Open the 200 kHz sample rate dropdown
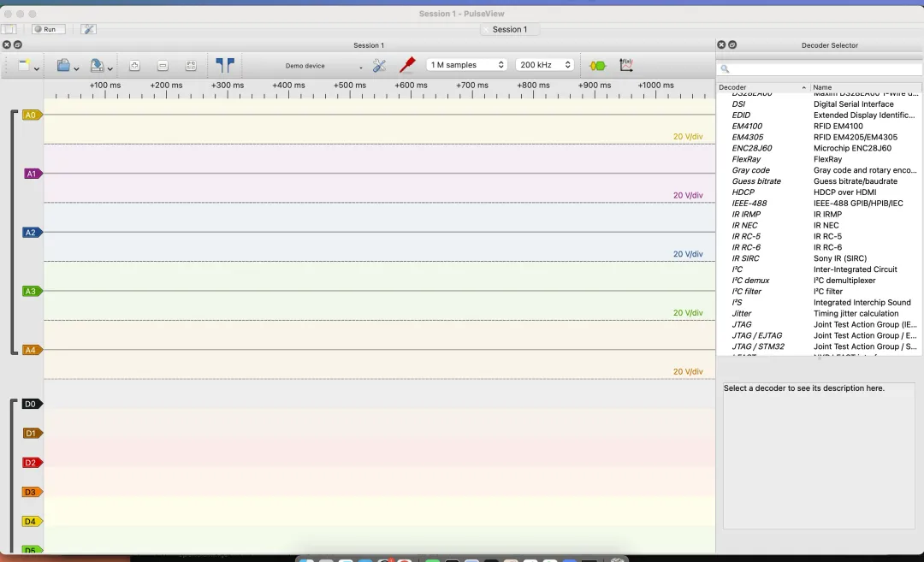Image resolution: width=924 pixels, height=562 pixels. pos(545,65)
